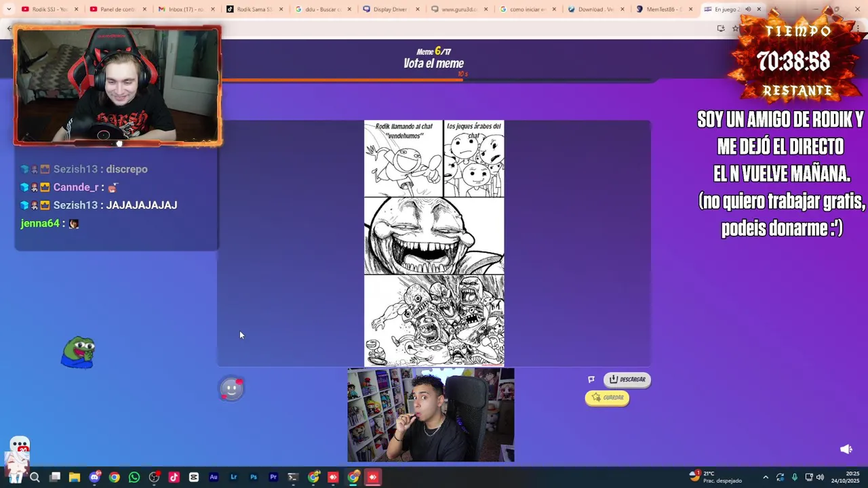Expand the hidden system tray icons chevron
The width and height of the screenshot is (868, 488).
point(766,477)
